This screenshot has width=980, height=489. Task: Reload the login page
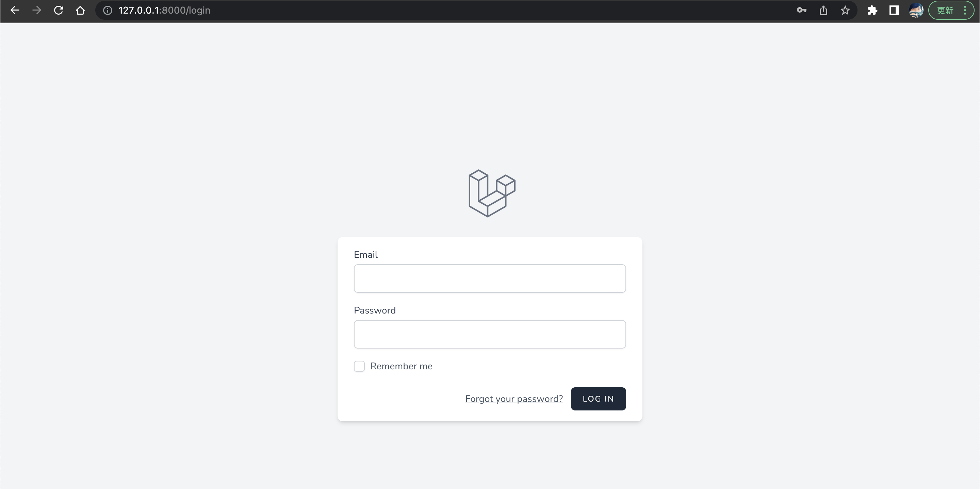click(x=59, y=10)
